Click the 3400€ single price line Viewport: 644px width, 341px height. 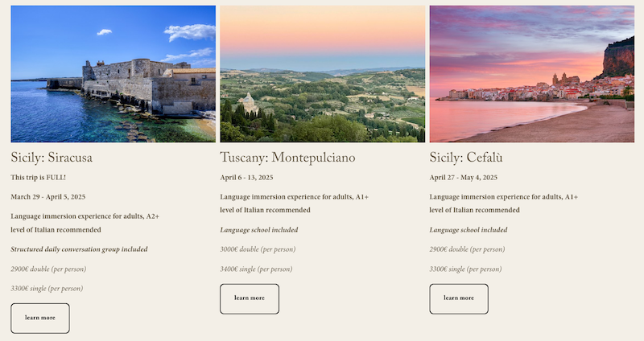[x=256, y=269]
